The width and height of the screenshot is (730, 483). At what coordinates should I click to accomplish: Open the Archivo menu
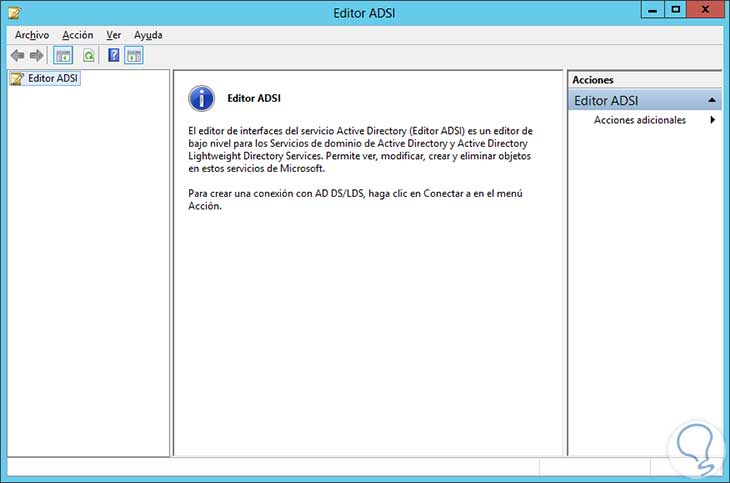point(32,35)
